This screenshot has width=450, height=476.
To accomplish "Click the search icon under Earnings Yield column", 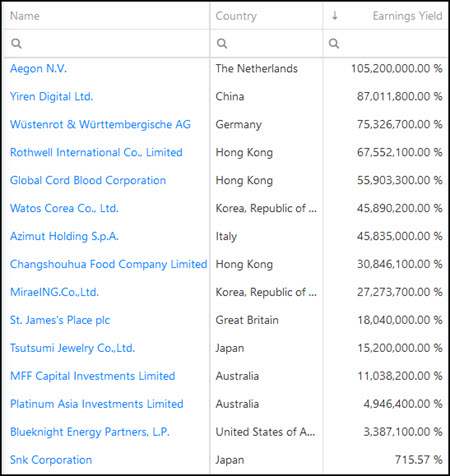I will [334, 43].
